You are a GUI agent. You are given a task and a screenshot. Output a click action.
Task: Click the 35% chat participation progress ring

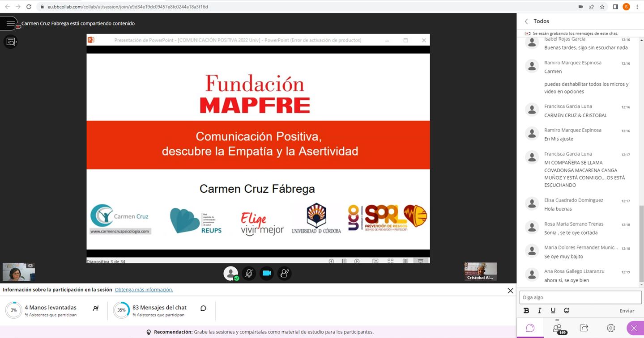121,310
